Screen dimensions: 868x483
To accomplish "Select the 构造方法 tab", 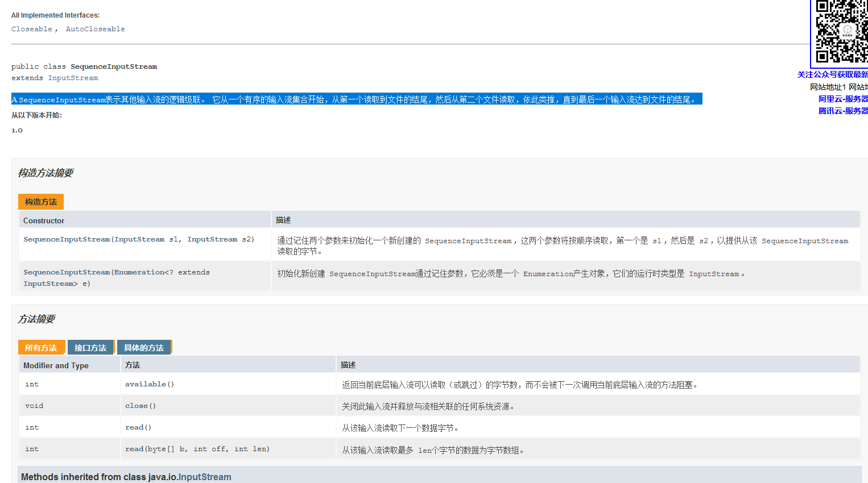I will pyautogui.click(x=41, y=202).
